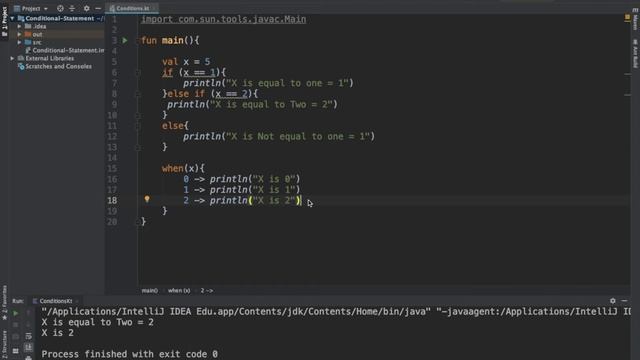Open Run panel gear settings

coord(613,301)
